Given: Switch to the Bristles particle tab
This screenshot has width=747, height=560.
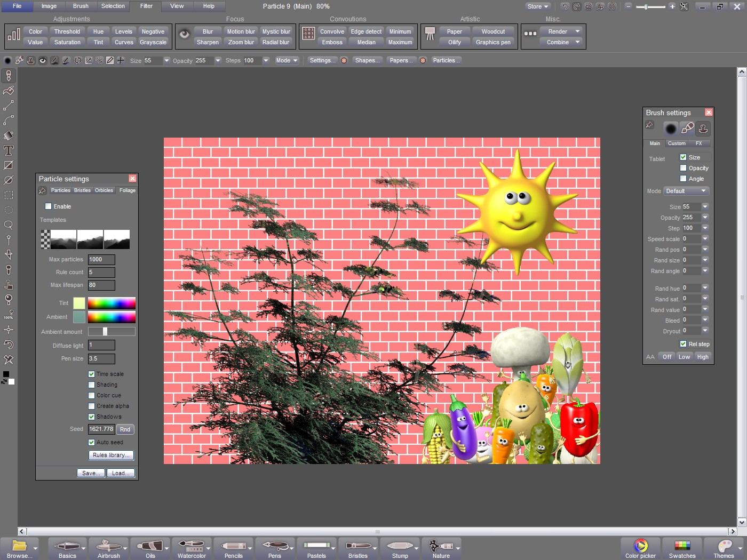Looking at the screenshot, I should 82,190.
